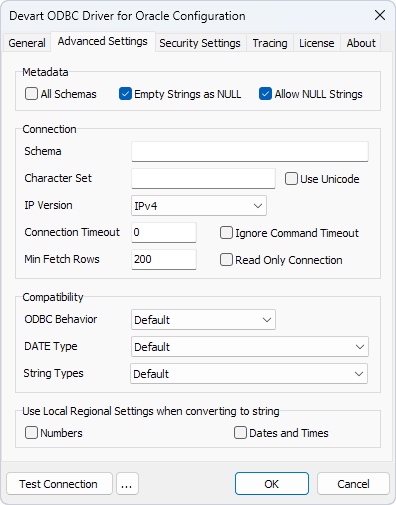396x505 pixels.
Task: Open the ellipsis options button
Action: (127, 484)
